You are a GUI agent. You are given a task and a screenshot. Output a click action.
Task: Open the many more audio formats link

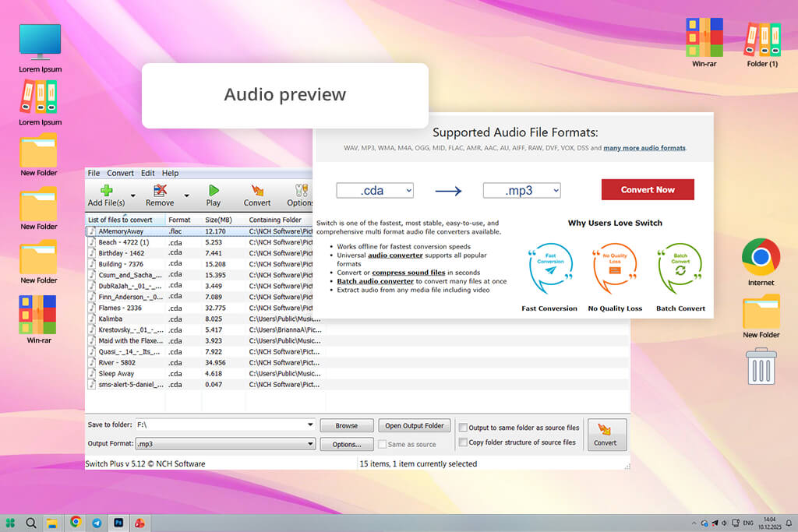pyautogui.click(x=644, y=148)
